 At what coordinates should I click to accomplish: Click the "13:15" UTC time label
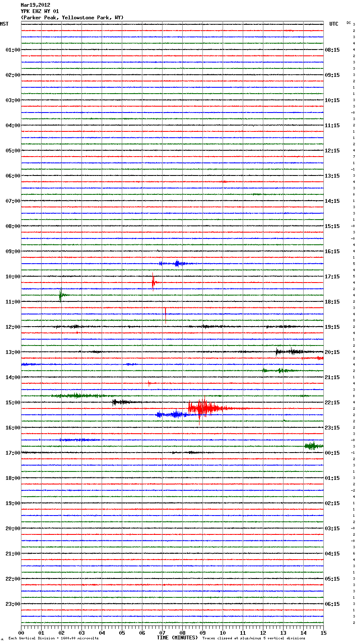(332, 176)
